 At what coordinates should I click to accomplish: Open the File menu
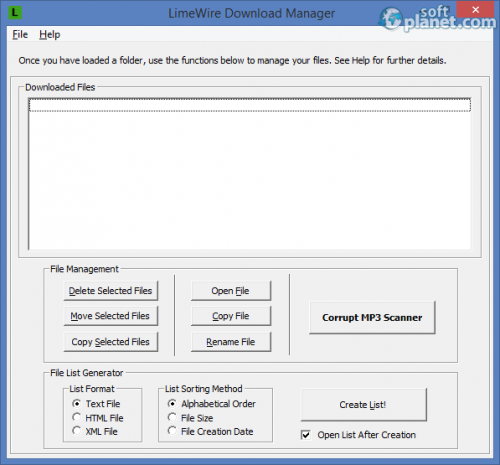(20, 35)
